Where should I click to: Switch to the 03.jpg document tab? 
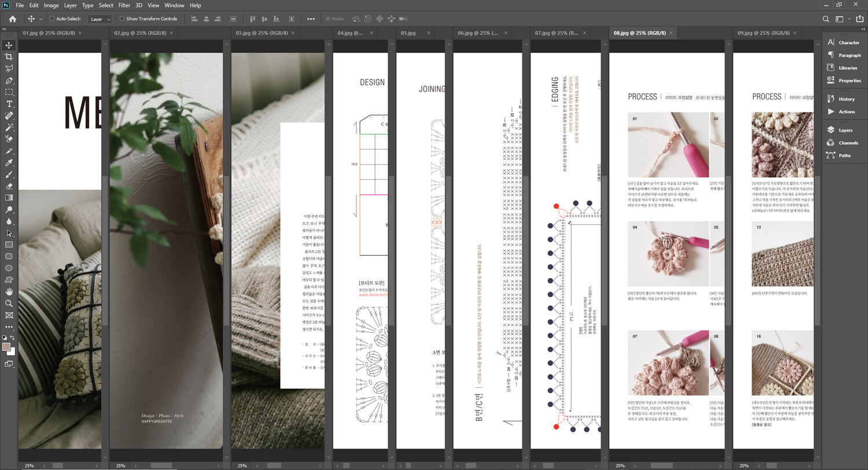tap(262, 33)
